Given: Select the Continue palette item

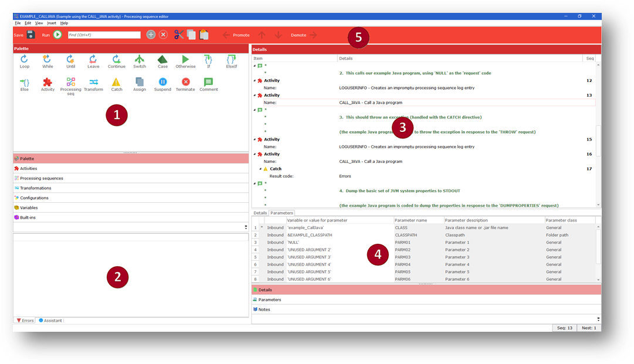Looking at the screenshot, I should pos(117,62).
